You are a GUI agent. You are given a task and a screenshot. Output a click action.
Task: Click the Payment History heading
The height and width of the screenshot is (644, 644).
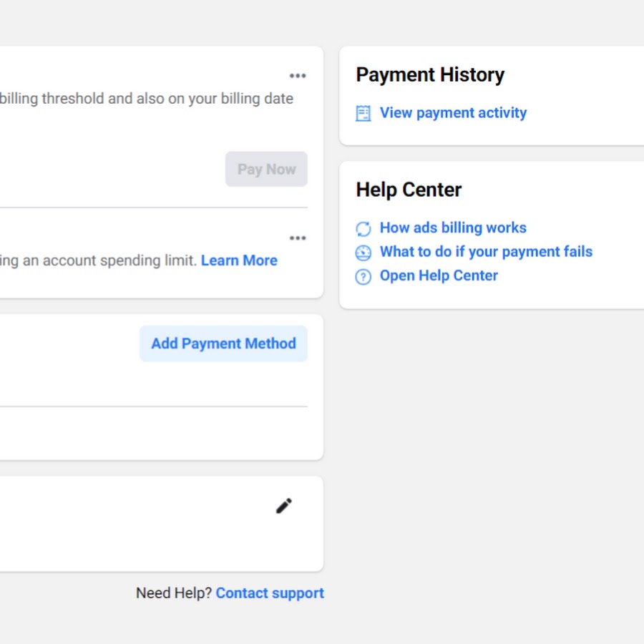point(430,75)
